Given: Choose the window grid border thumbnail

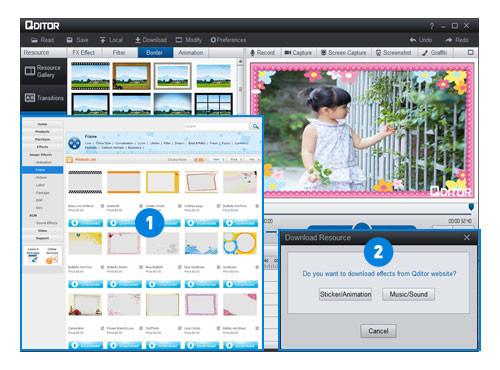Looking at the screenshot, I should [x=213, y=104].
